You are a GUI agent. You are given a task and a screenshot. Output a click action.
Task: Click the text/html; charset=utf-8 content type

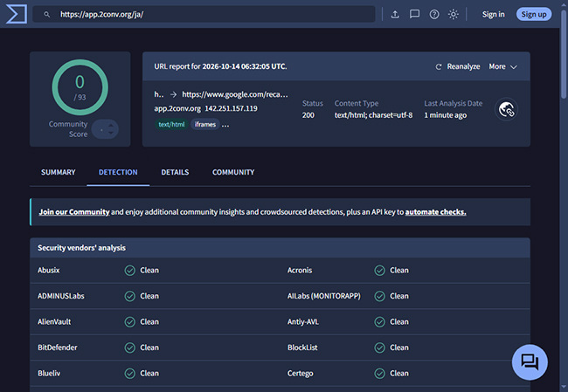tap(373, 115)
